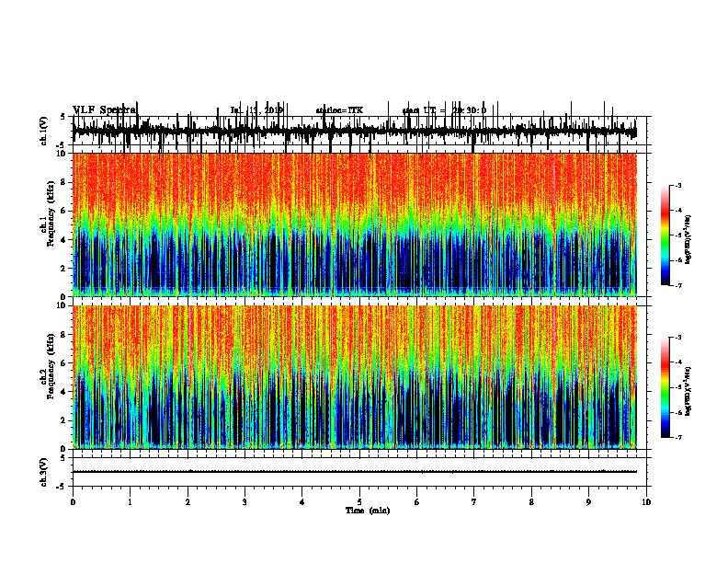Click the start UT time label

[x=444, y=110]
